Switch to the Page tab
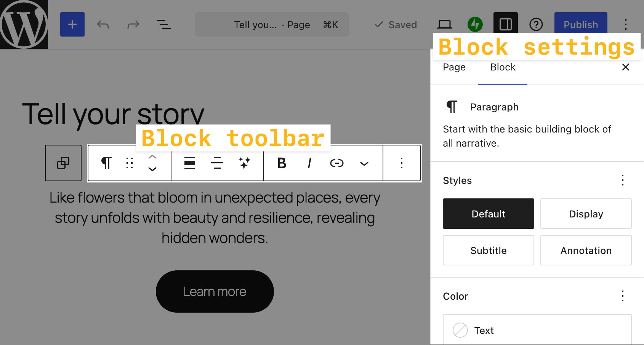This screenshot has height=345, width=644. [x=454, y=67]
